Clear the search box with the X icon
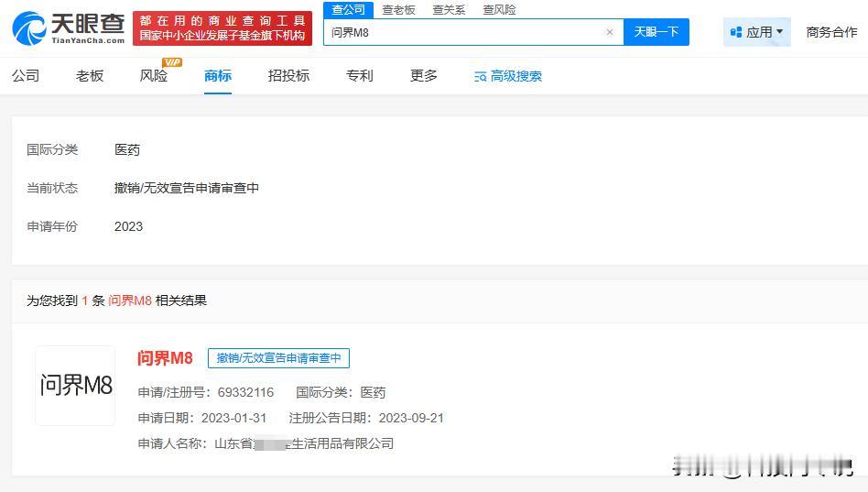 click(610, 32)
